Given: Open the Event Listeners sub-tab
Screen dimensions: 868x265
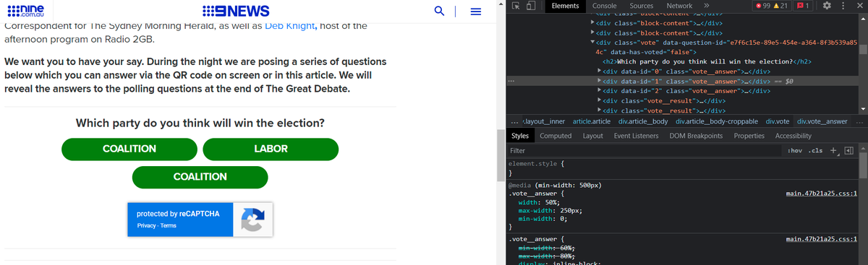Looking at the screenshot, I should tap(636, 136).
